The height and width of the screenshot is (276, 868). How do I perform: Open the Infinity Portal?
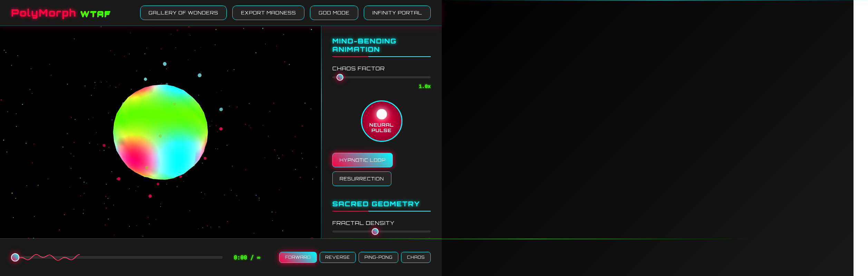tap(397, 13)
